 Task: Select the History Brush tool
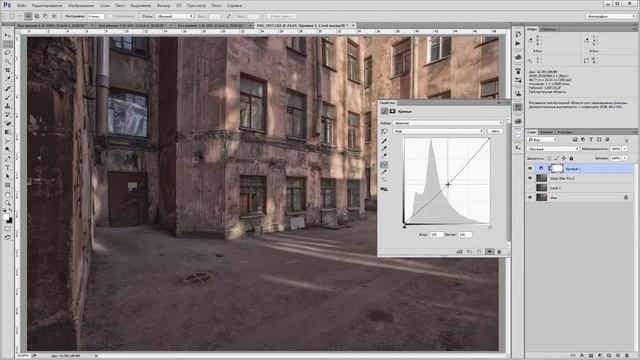(8, 115)
